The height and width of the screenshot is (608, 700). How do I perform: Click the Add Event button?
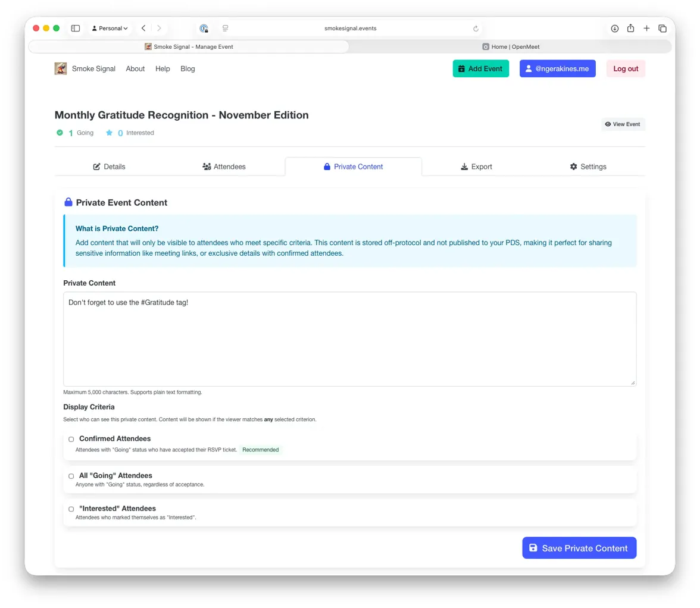click(x=480, y=68)
